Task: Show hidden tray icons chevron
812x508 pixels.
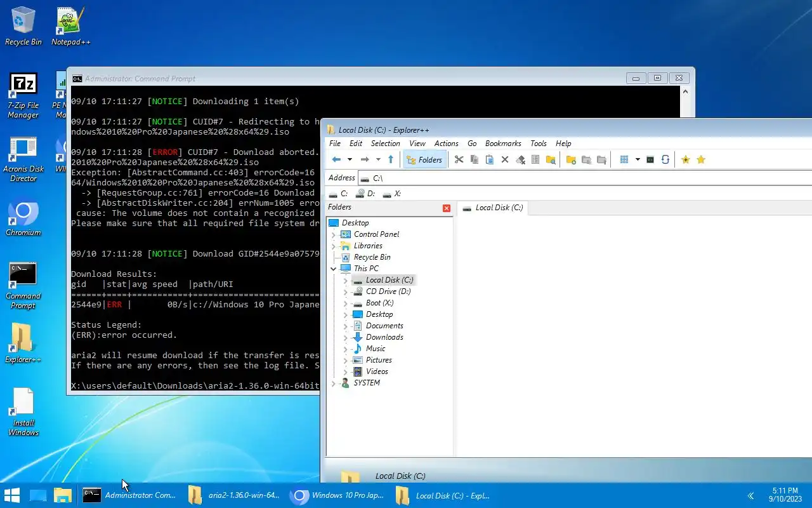Action: [751, 495]
